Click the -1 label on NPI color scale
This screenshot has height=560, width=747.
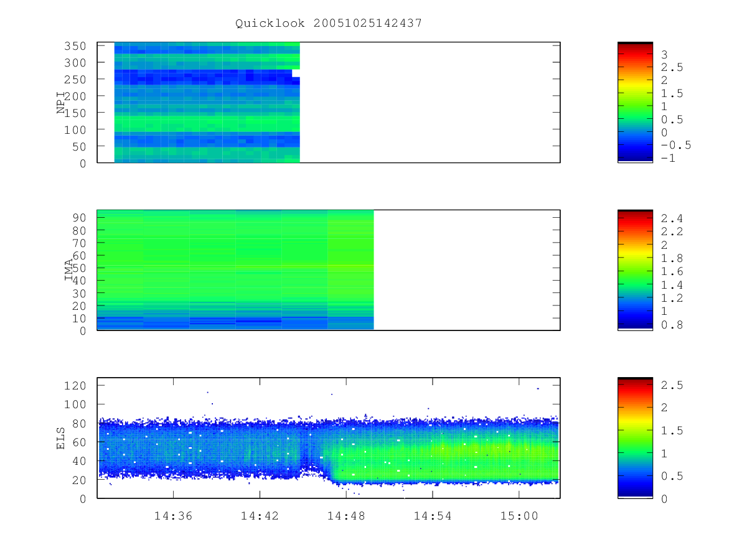669,158
